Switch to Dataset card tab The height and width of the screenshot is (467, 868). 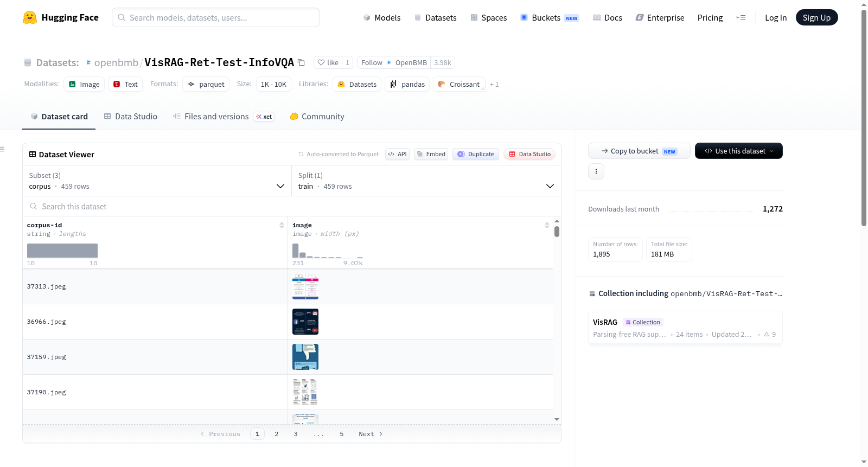point(59,116)
